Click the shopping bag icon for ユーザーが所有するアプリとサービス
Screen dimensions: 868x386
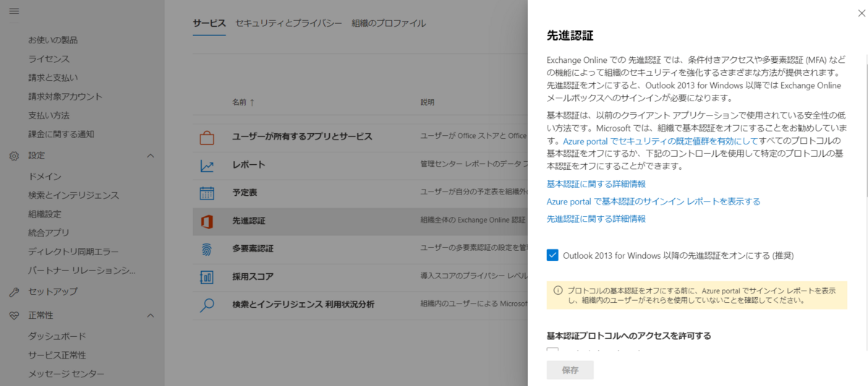point(207,137)
